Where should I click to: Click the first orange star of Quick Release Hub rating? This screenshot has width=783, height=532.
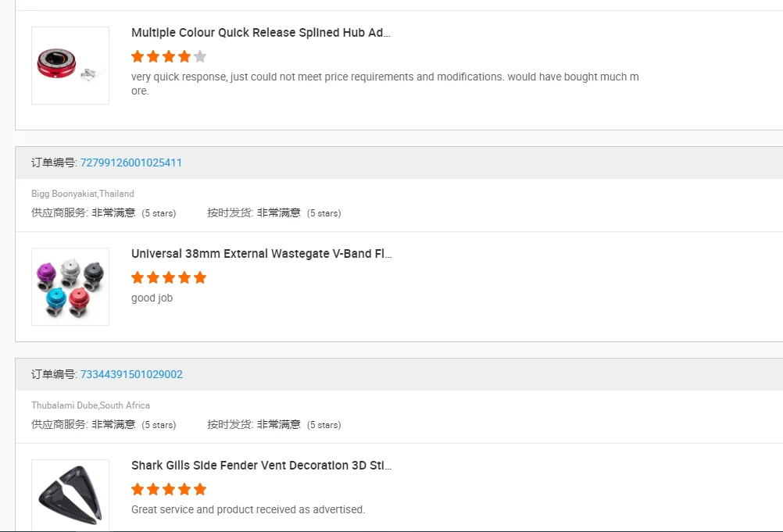(138, 56)
